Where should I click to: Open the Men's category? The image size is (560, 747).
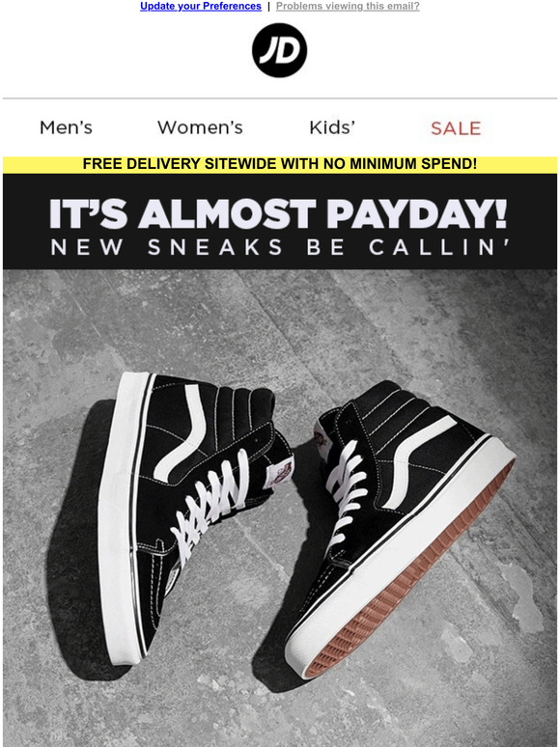pos(66,127)
